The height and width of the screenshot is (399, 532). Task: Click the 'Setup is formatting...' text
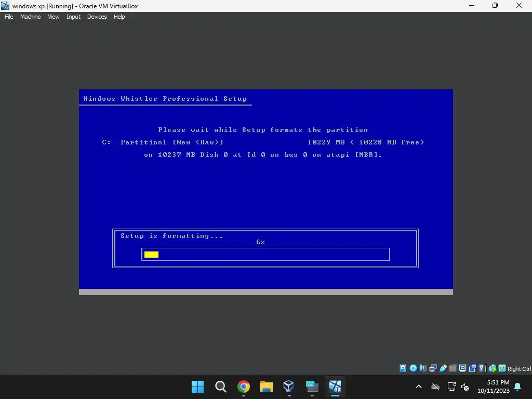[171, 236]
